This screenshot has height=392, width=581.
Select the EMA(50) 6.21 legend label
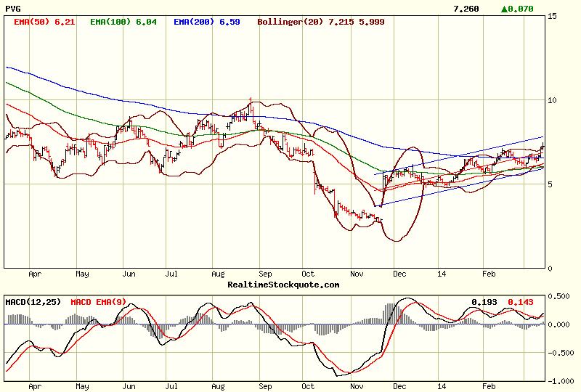[x=44, y=22]
